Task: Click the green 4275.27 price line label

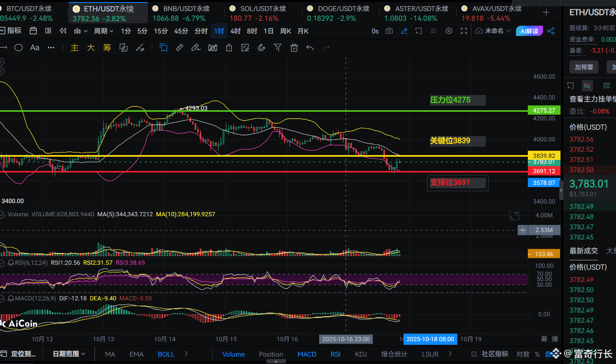Action: [x=544, y=111]
